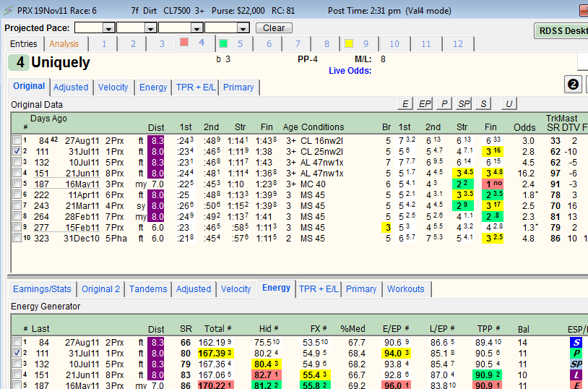Open Original 2 tab

tap(101, 289)
